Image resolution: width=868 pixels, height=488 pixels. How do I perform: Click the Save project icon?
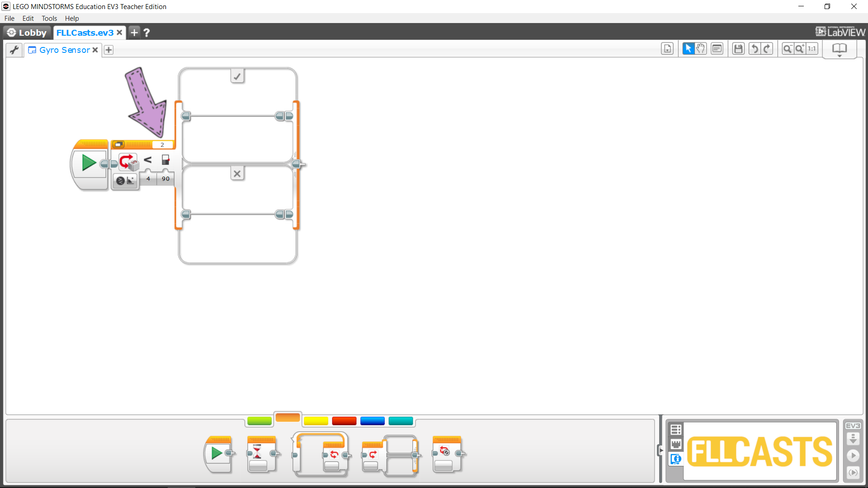[738, 49]
